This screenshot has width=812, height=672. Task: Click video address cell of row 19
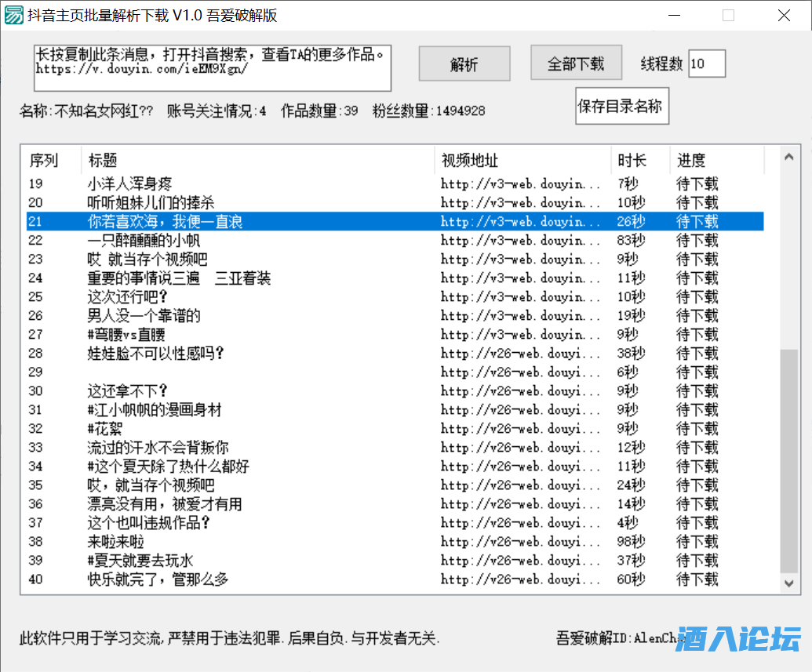click(520, 183)
